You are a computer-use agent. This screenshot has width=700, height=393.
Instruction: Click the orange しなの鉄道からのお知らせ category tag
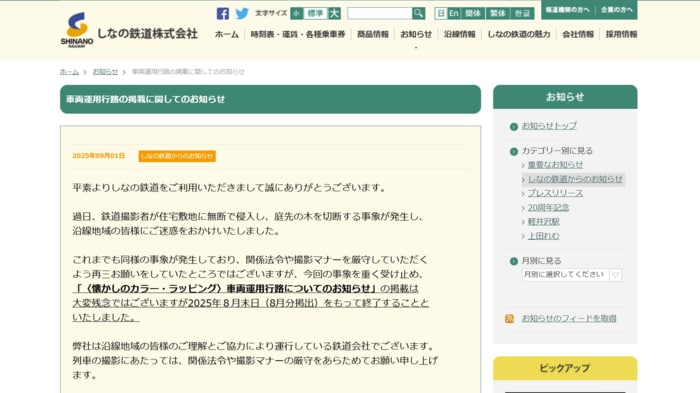coord(177,156)
